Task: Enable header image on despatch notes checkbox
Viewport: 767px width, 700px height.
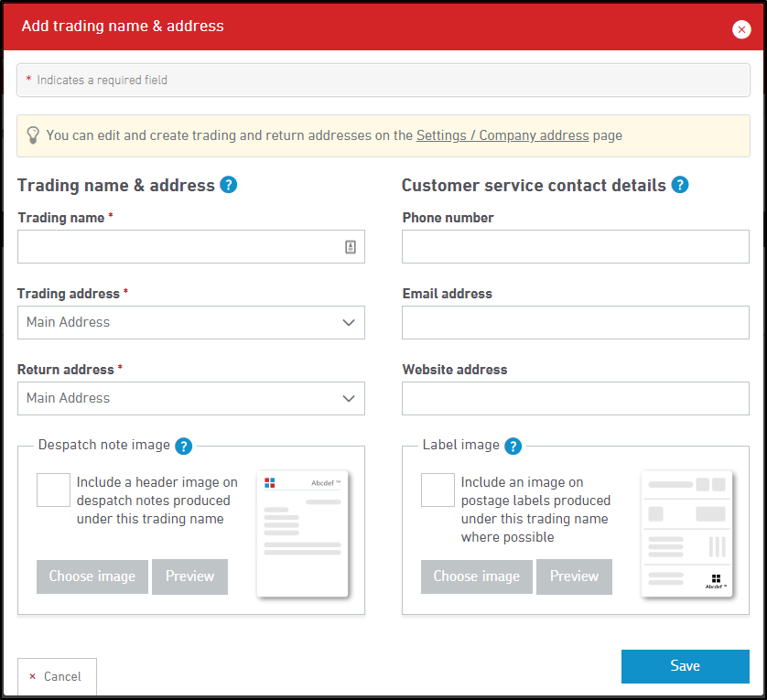Action: [x=53, y=490]
